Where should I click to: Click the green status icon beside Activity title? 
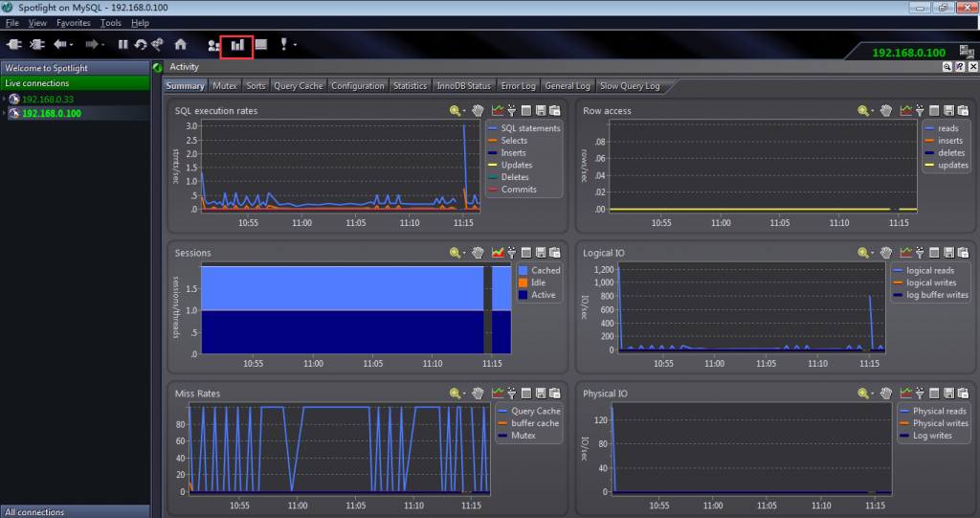pos(158,68)
